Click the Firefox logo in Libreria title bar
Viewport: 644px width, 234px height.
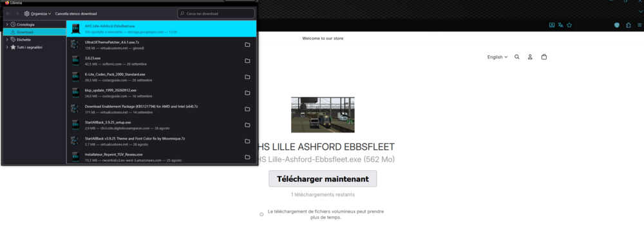point(7,3)
